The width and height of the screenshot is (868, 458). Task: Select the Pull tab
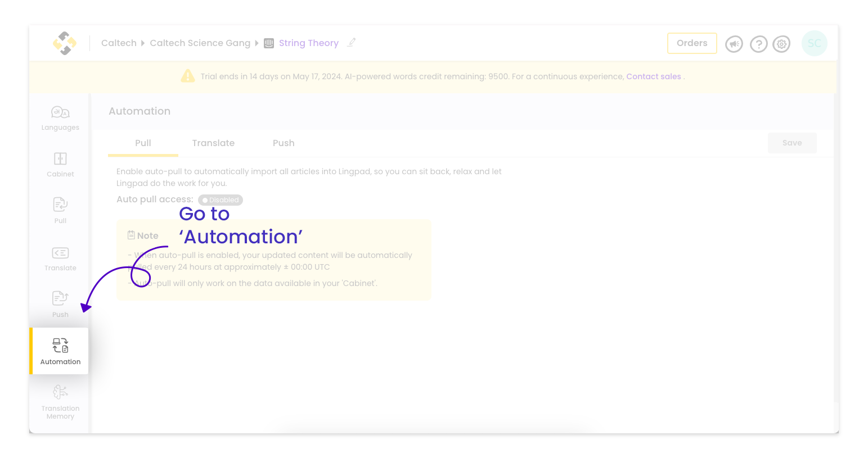143,143
